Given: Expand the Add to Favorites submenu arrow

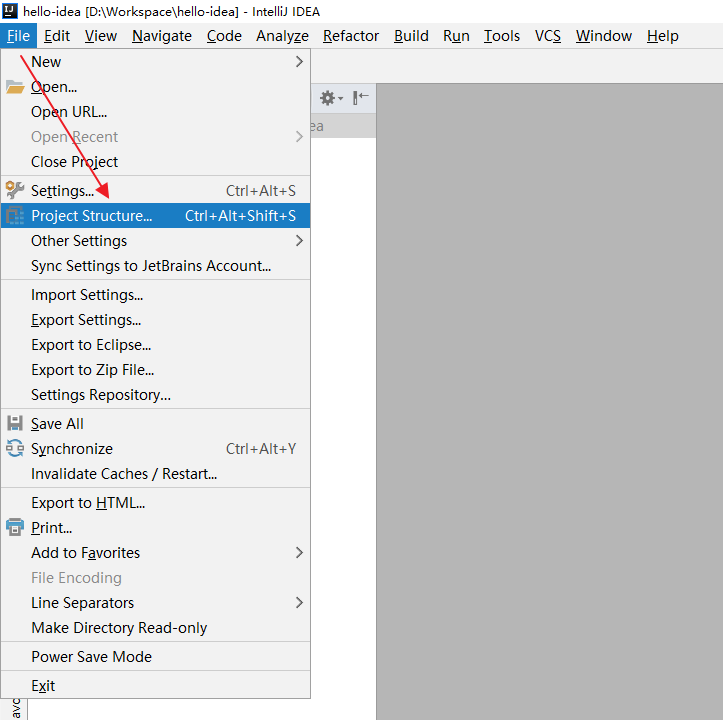Looking at the screenshot, I should click(299, 553).
